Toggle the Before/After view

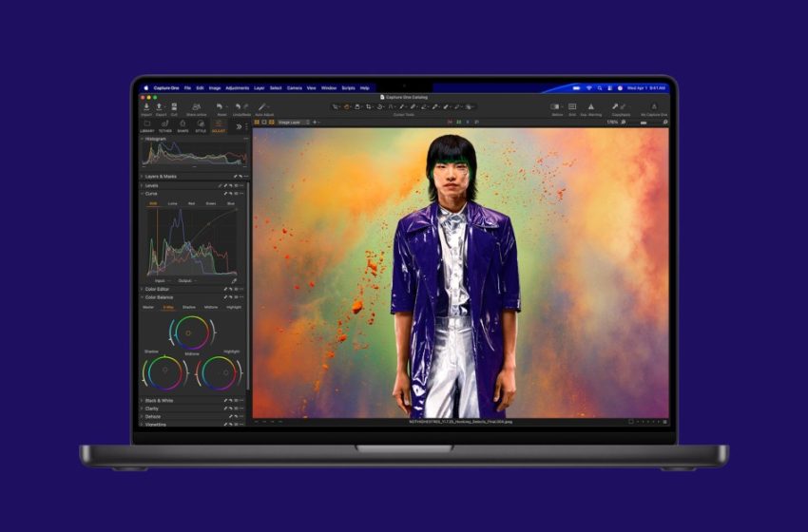coord(556,106)
